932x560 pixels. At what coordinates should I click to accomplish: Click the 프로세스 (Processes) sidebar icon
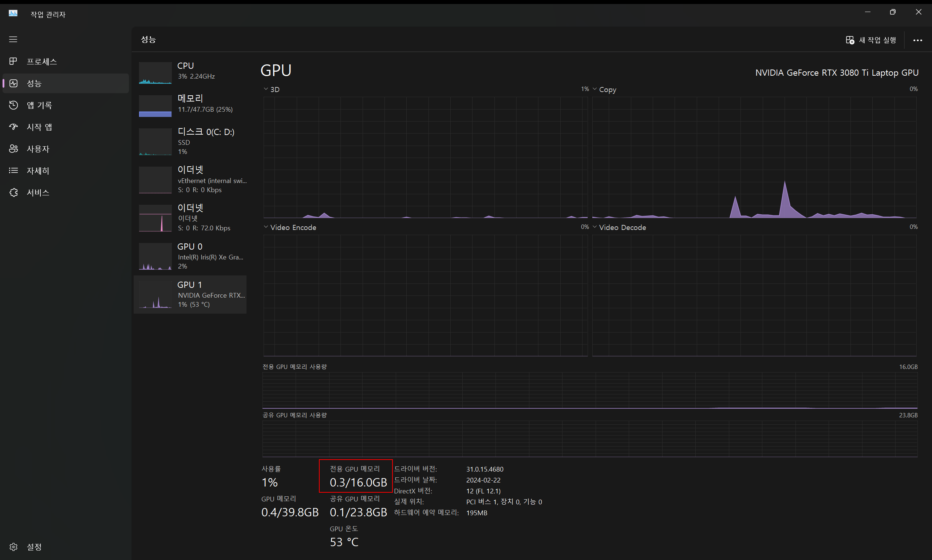pyautogui.click(x=13, y=61)
